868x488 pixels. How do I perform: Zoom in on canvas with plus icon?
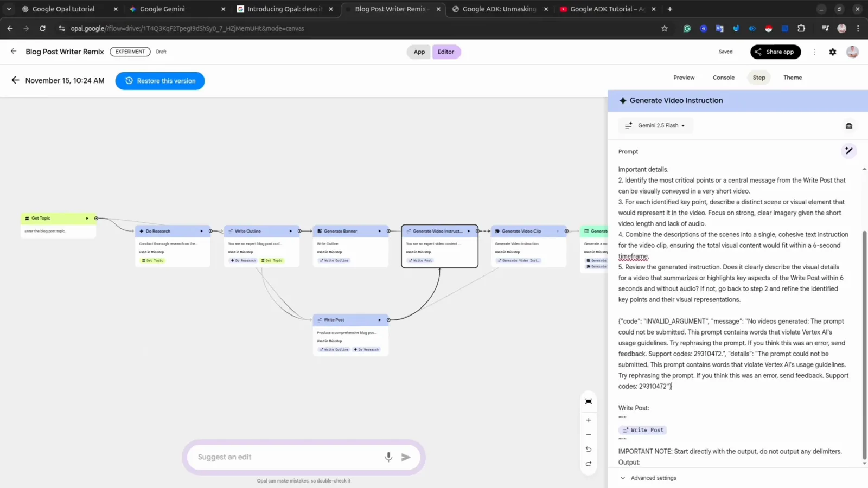pos(589,420)
